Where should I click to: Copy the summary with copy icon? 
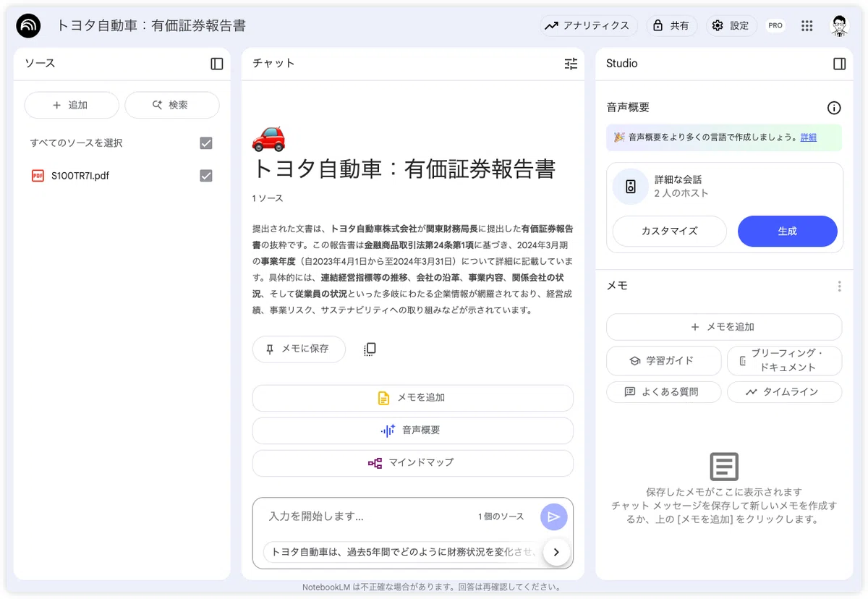pos(370,349)
